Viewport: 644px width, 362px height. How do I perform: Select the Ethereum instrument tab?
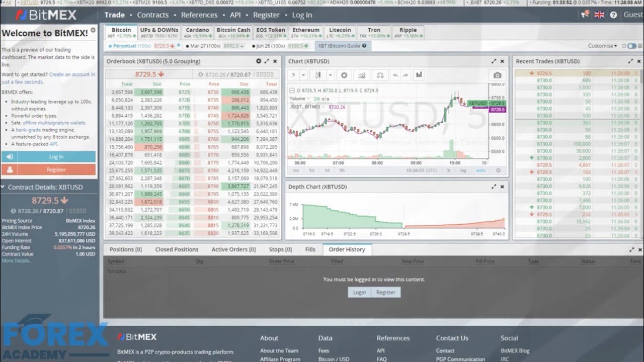pyautogui.click(x=306, y=33)
